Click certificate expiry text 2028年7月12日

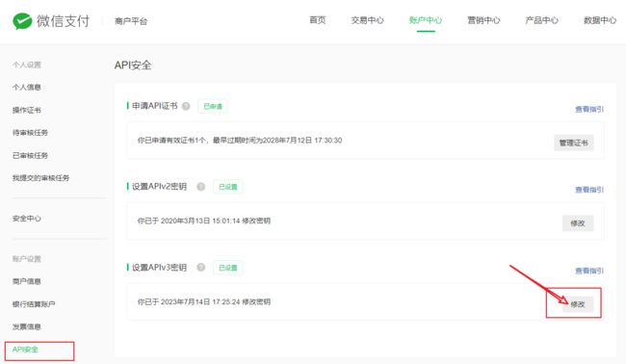click(287, 140)
